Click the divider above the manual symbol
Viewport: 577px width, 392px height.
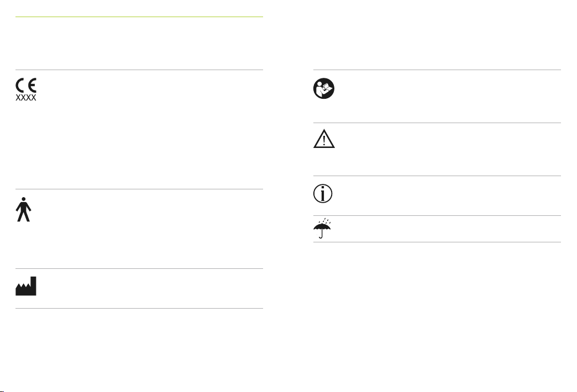437,70
